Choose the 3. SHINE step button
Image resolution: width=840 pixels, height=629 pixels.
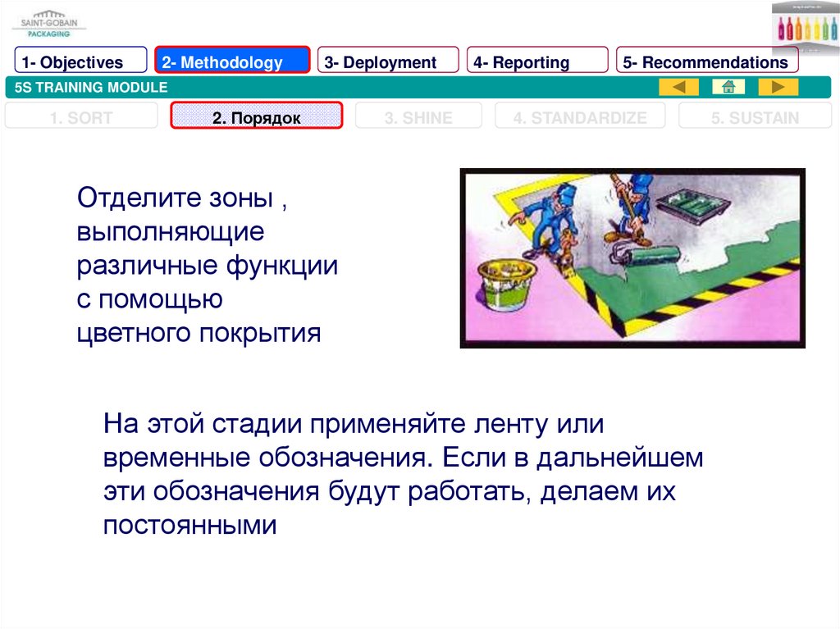pos(418,117)
